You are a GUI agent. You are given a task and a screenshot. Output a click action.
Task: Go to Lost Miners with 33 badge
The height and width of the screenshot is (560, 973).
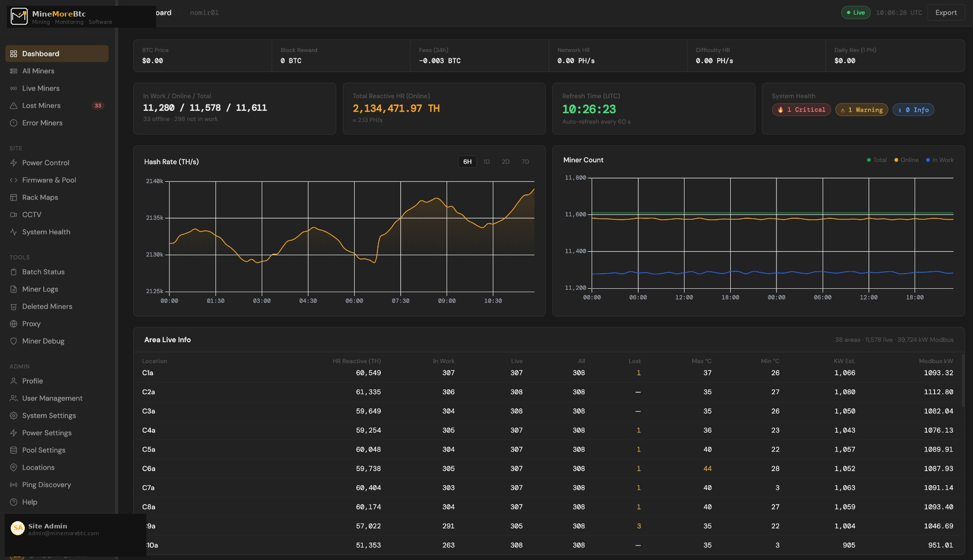(x=42, y=105)
